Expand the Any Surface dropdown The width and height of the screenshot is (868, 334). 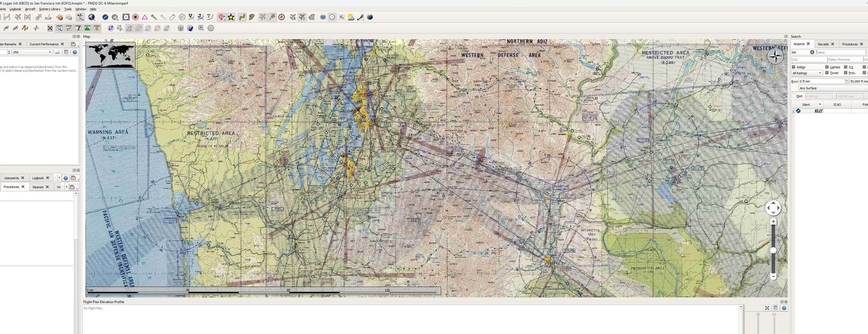coord(832,88)
